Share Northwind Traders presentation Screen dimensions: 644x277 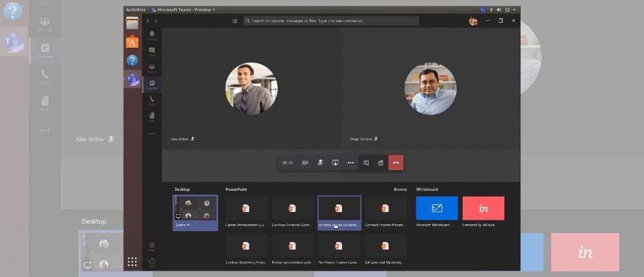(339, 249)
